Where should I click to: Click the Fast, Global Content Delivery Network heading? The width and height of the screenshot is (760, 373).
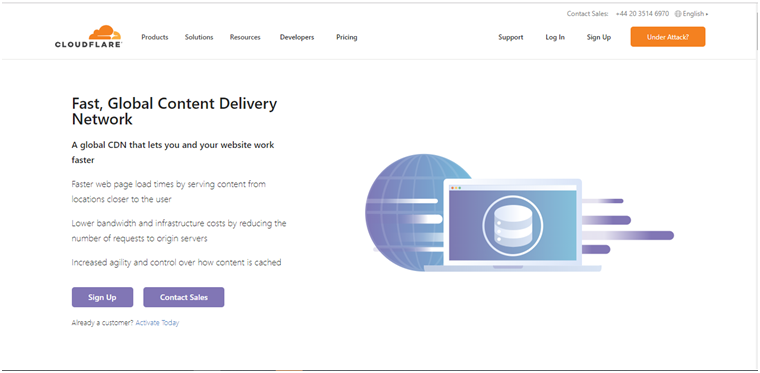(174, 111)
